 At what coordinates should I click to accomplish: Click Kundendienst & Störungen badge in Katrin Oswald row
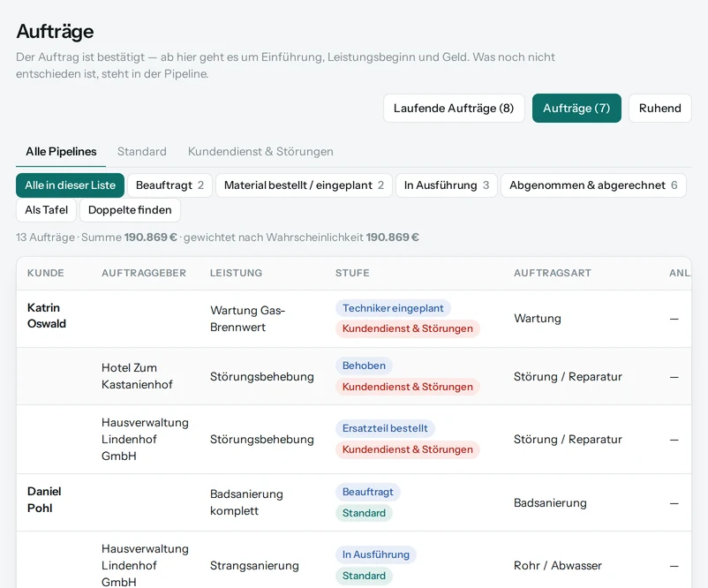[407, 328]
